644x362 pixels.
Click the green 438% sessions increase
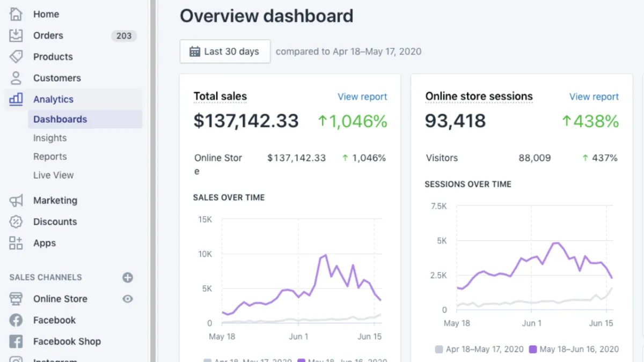(590, 121)
